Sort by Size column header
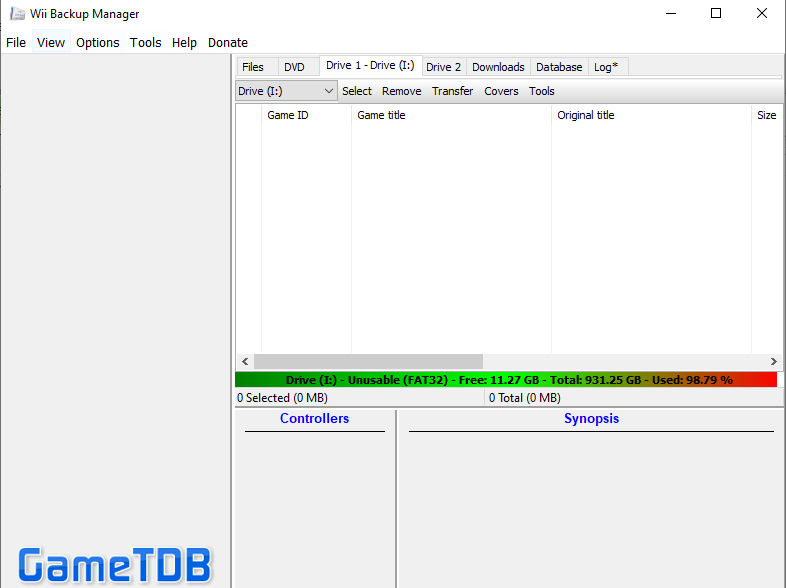This screenshot has width=786, height=588. (766, 115)
